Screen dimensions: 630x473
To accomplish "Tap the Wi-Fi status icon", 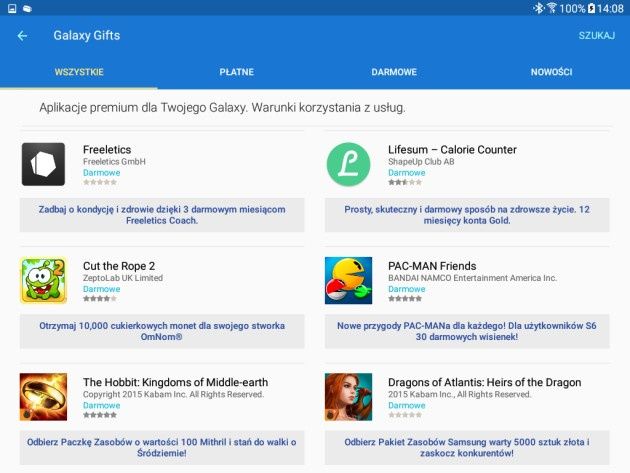I will 552,8.
